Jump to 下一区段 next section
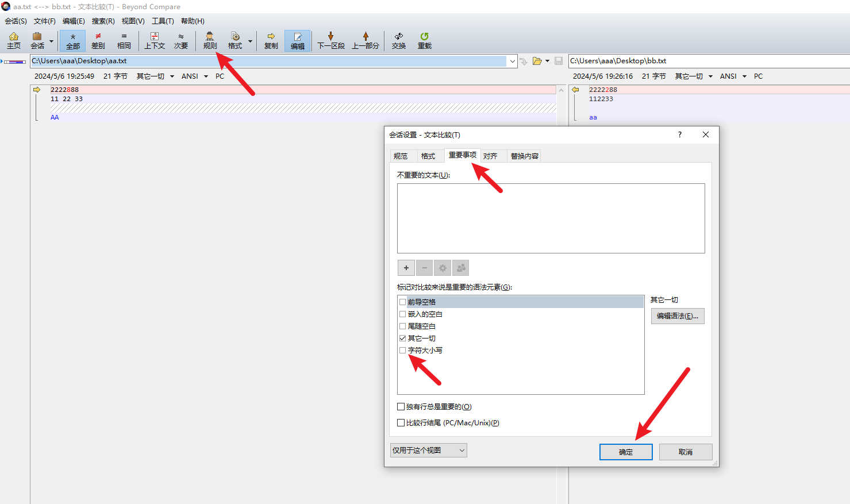The width and height of the screenshot is (850, 504). click(x=331, y=41)
